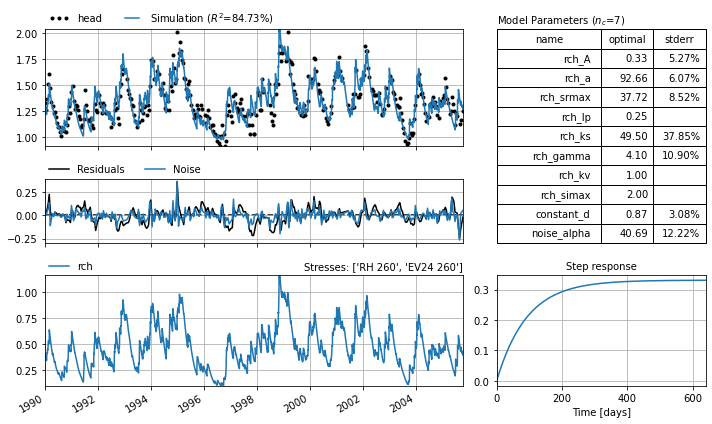Select the 'name' column header

549,39
